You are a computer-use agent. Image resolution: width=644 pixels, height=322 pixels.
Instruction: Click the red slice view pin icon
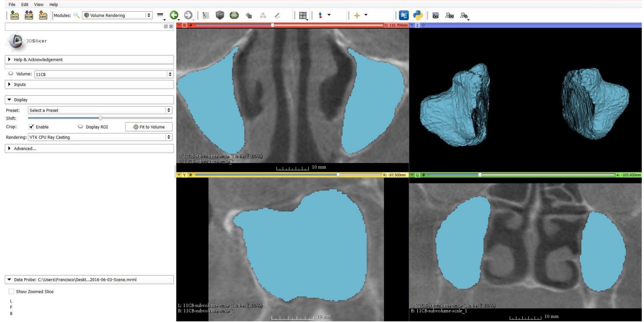(x=179, y=25)
